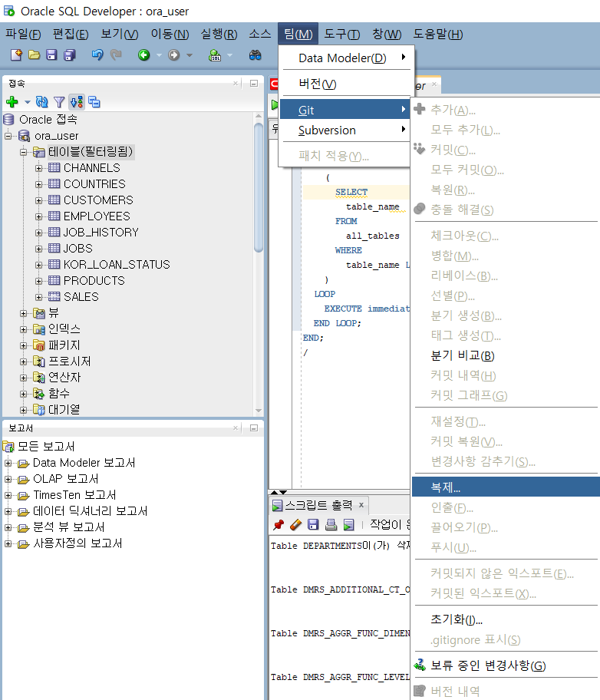Click the binoculars Find DB object icon
This screenshot has width=600, height=700.
[x=255, y=55]
